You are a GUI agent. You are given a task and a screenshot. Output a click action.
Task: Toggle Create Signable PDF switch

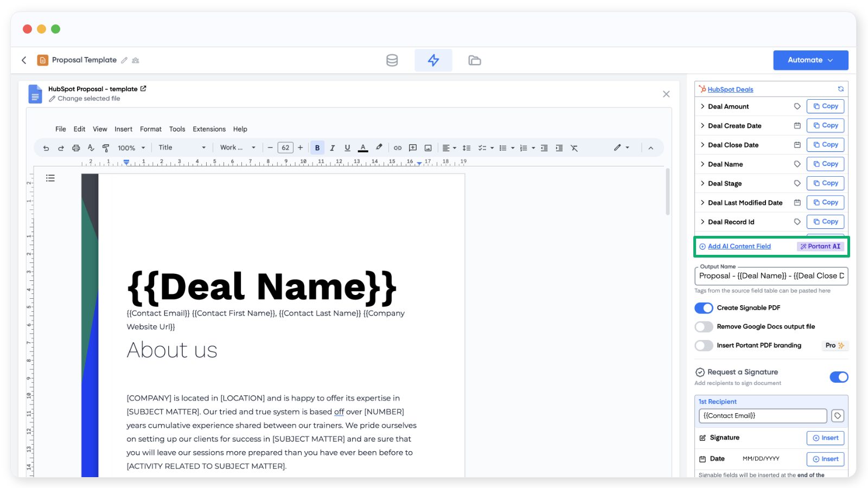coord(704,308)
